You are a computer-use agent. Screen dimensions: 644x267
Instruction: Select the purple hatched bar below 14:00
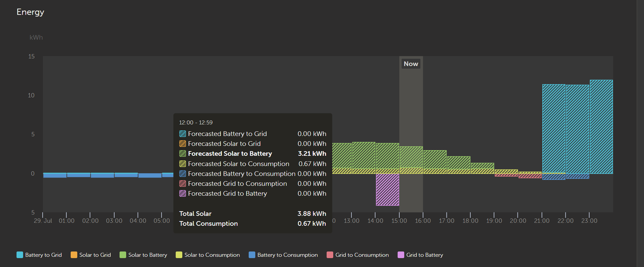point(387,189)
